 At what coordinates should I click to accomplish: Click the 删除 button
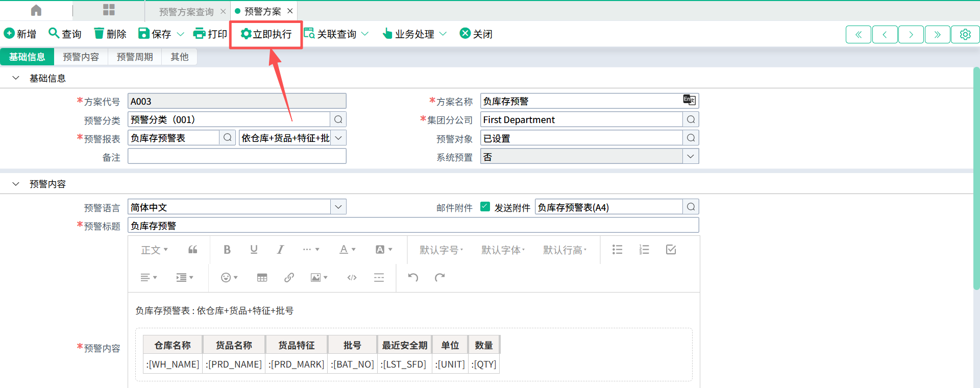[x=110, y=34]
